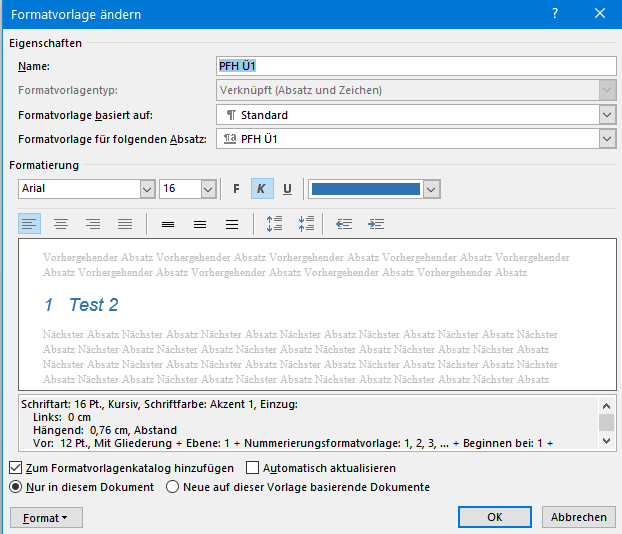The image size is (622, 534).
Task: Toggle bold formatting with the F button
Action: click(x=236, y=189)
